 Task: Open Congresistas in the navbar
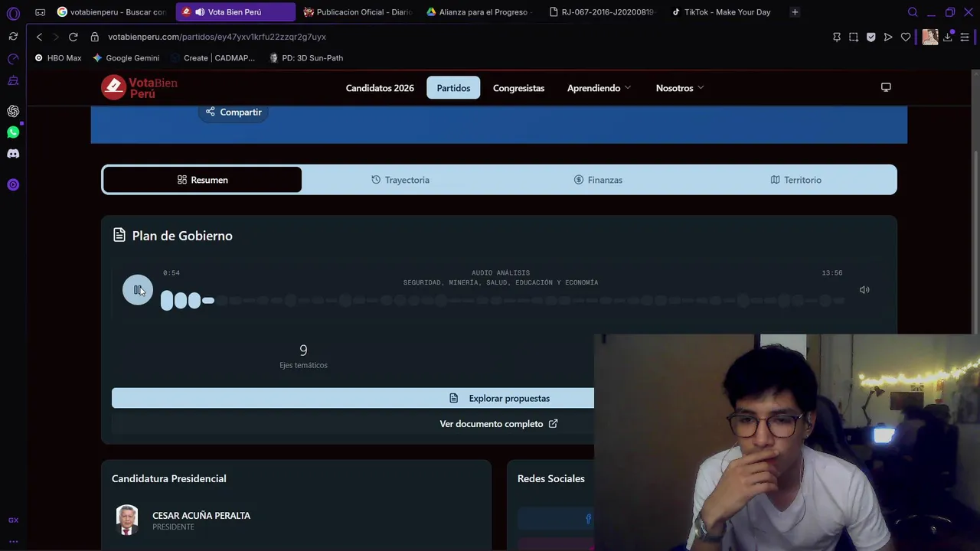[518, 88]
